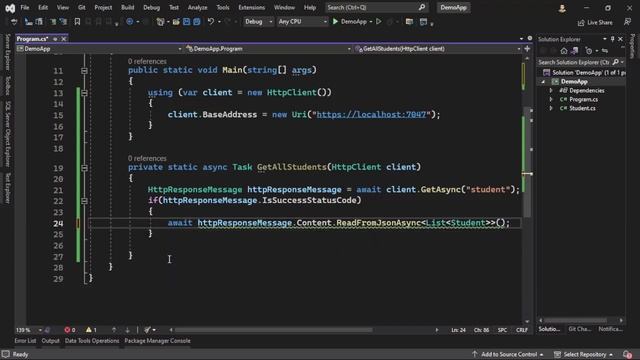This screenshot has width=640, height=360.
Task: Click Switch Views icon in Solution Explorer
Action: pos(575,51)
